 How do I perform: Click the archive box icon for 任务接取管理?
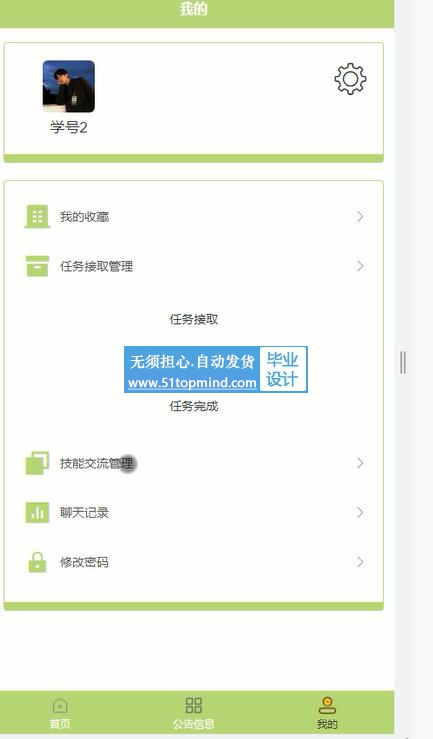click(37, 266)
